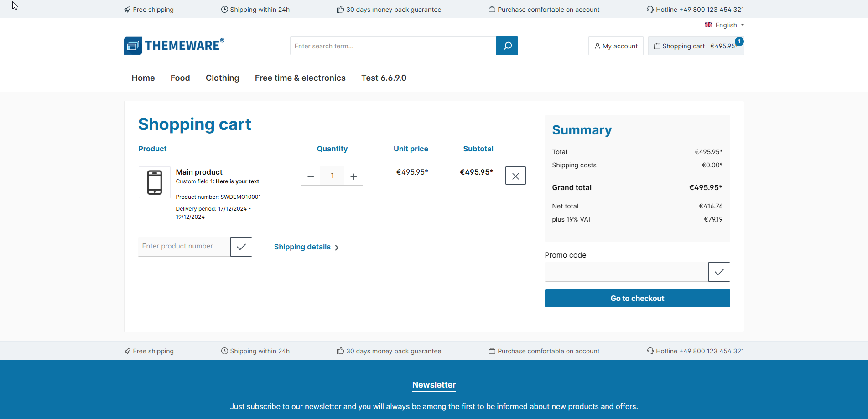868x419 pixels.
Task: Open the Main product link
Action: 199,172
